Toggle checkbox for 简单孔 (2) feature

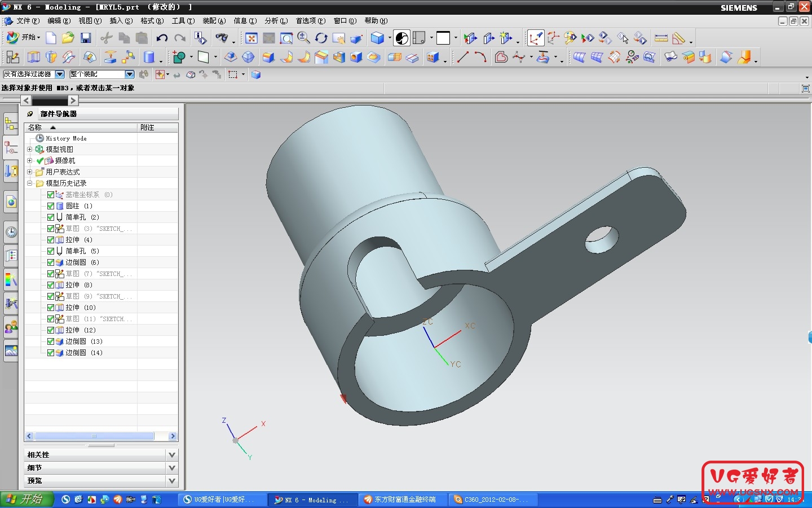tap(51, 217)
